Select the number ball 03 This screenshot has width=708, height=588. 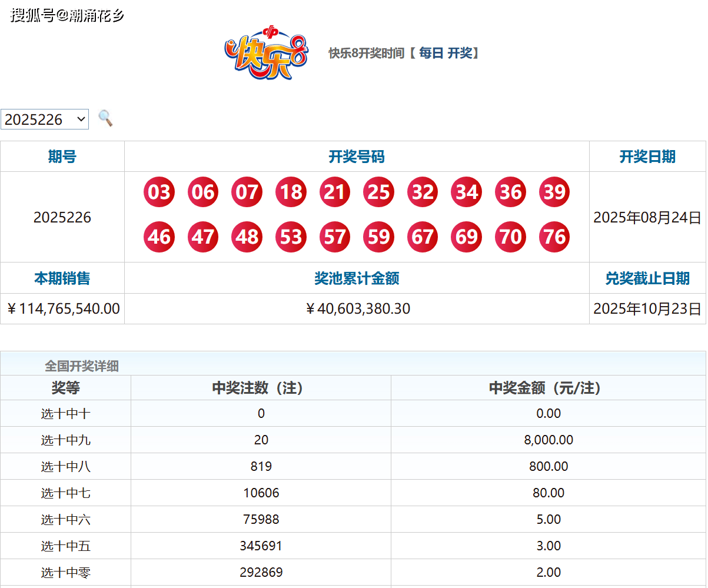coord(158,192)
